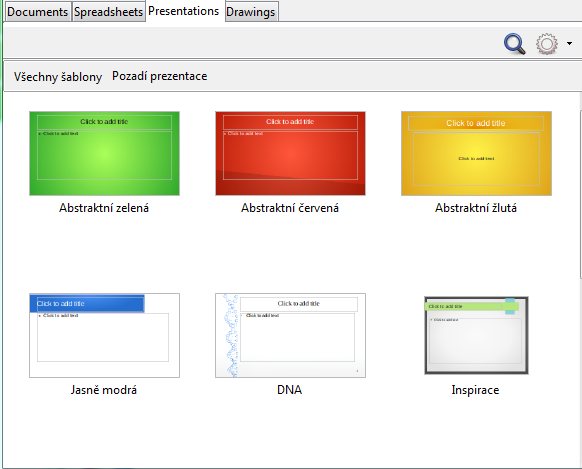Select the Abstraktní zelená template thumbnail
The height and width of the screenshot is (469, 582).
pyautogui.click(x=104, y=153)
